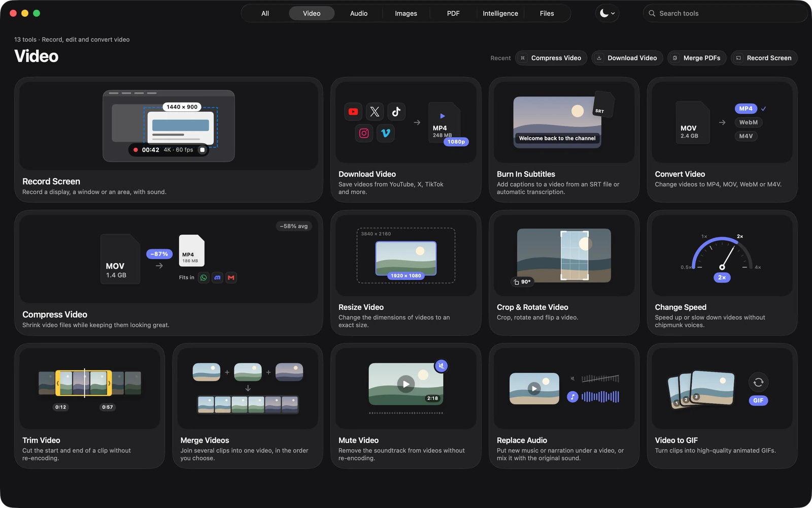Viewport: 812px width, 508px height.
Task: Click the SRT file icon
Action: (603, 104)
